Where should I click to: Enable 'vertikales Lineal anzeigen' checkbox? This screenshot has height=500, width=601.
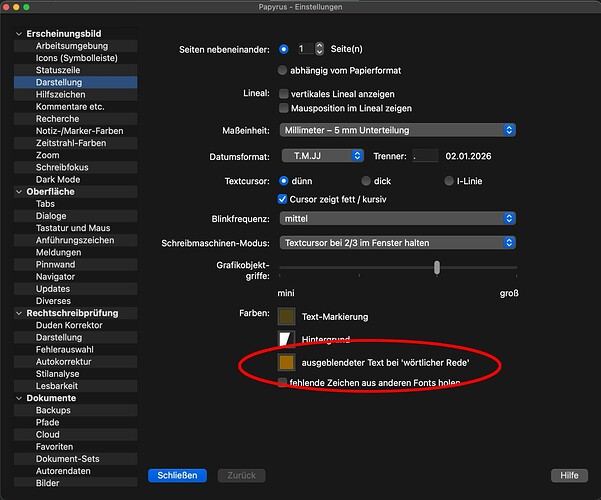coord(284,93)
